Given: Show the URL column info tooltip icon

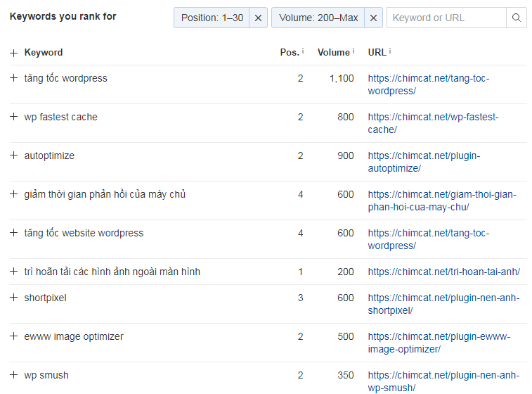Looking at the screenshot, I should 390,52.
